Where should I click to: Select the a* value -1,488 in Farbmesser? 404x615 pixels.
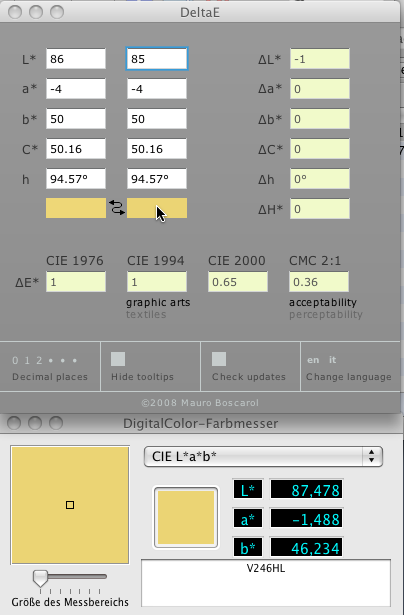[x=307, y=519]
